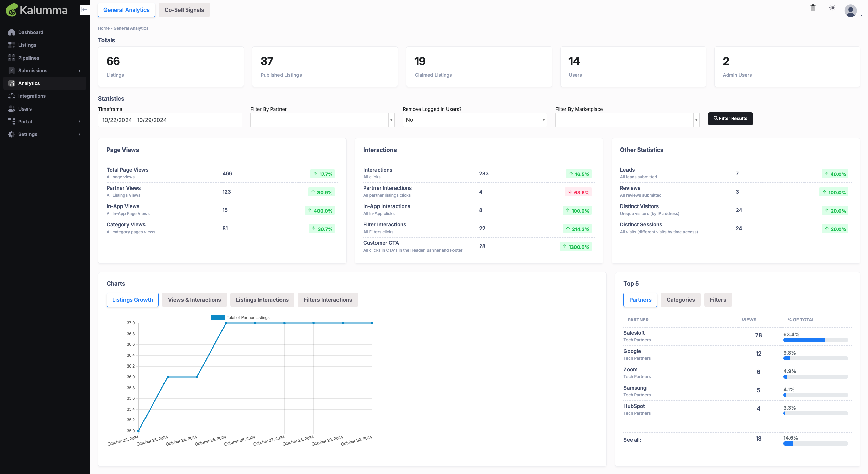Screen dimensions: 868x474
Task: Toggle Total of Partner Listings legend
Action: [240, 318]
